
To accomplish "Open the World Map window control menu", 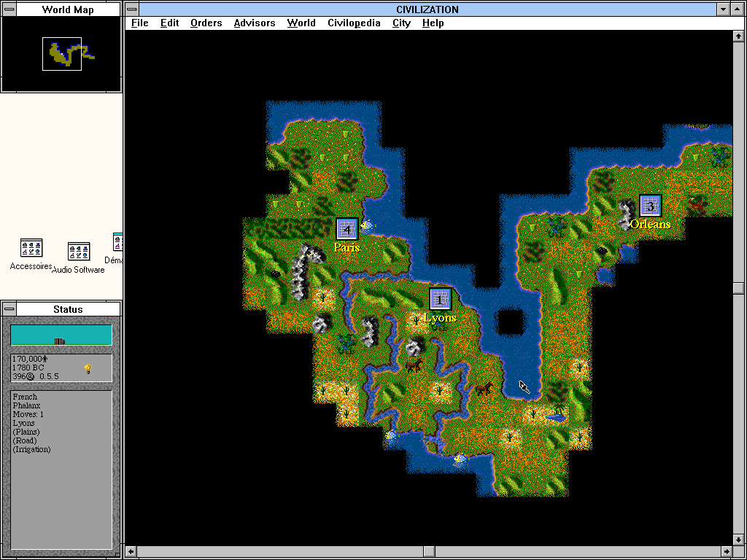I will (x=9, y=9).
